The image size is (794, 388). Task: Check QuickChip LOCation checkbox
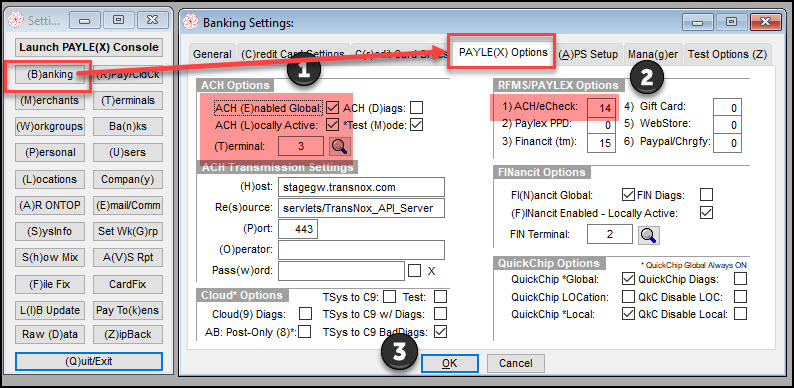point(628,296)
